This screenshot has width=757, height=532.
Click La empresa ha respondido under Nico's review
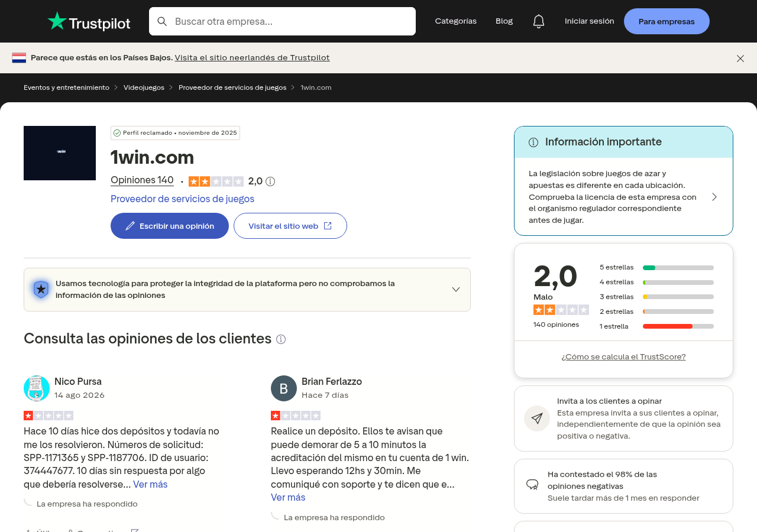point(87,504)
